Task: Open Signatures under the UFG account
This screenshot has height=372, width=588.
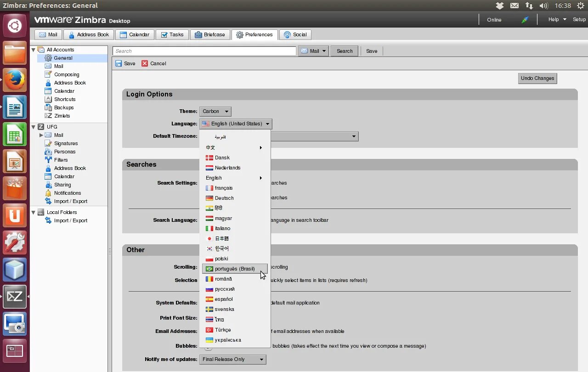Action: (x=66, y=143)
